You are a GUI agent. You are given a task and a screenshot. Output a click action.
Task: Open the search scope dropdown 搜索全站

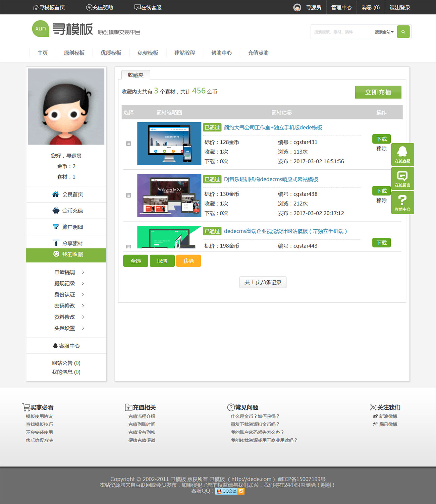384,32
